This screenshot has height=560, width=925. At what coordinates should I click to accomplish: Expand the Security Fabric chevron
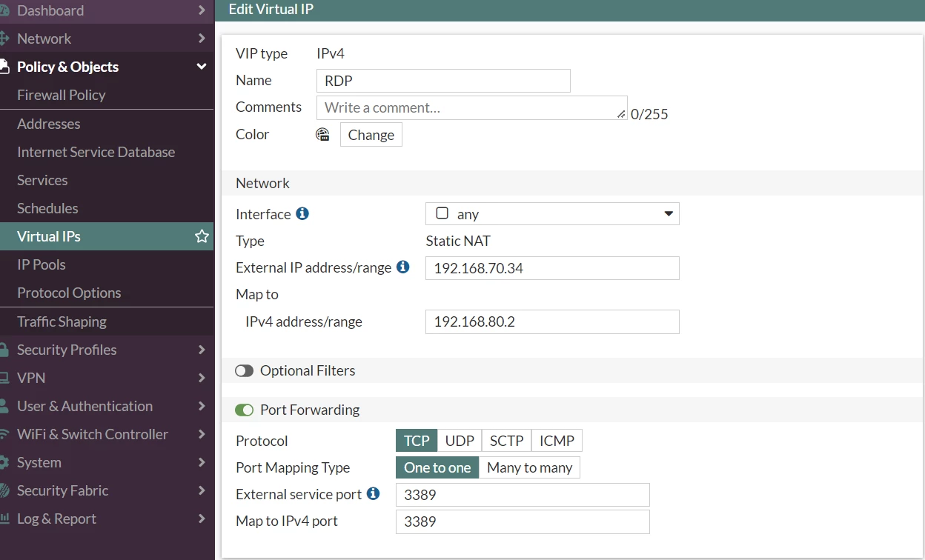tap(202, 490)
